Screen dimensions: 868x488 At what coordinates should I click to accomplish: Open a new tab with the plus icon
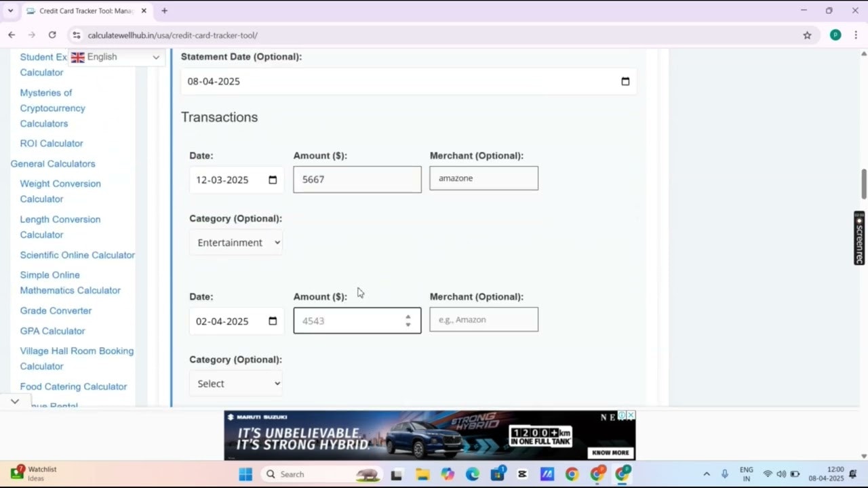pos(164,11)
